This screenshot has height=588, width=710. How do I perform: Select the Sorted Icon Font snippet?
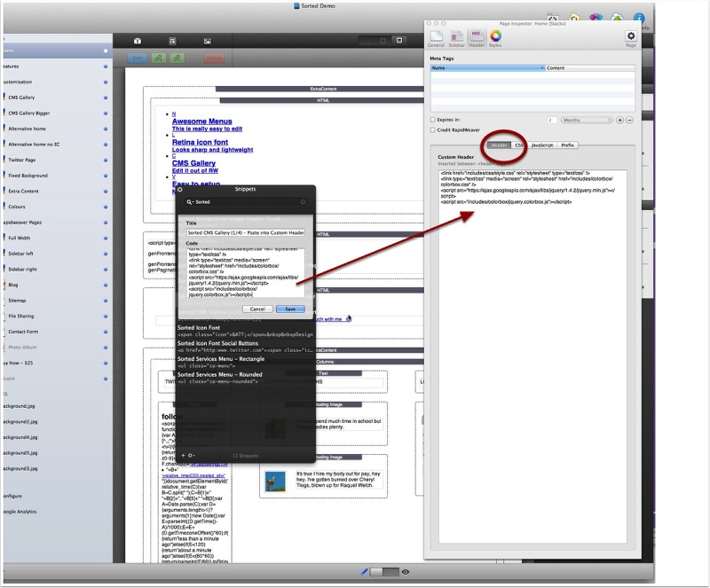(245, 331)
